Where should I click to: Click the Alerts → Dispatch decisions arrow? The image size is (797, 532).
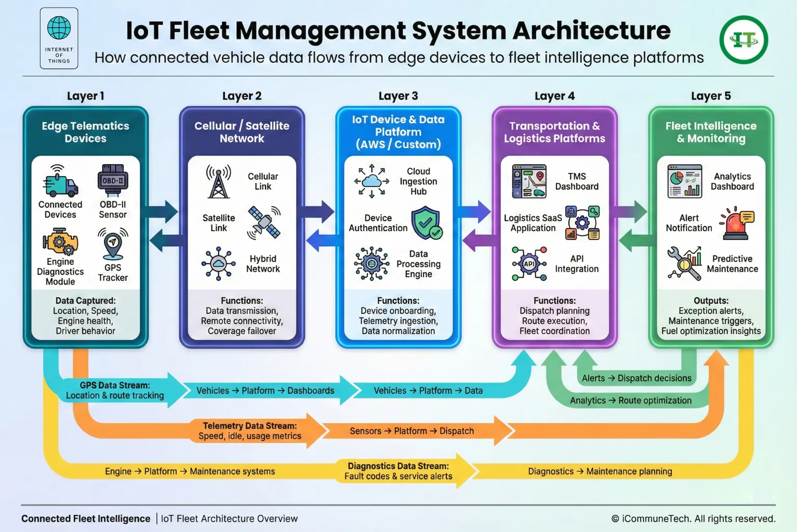[636, 378]
